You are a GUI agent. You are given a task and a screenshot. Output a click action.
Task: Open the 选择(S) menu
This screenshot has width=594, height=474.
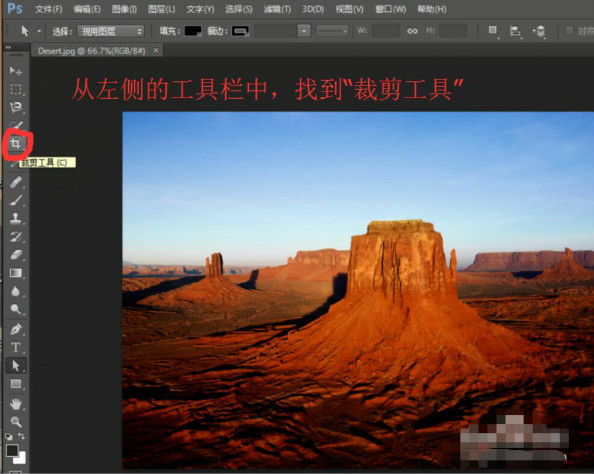click(x=239, y=9)
